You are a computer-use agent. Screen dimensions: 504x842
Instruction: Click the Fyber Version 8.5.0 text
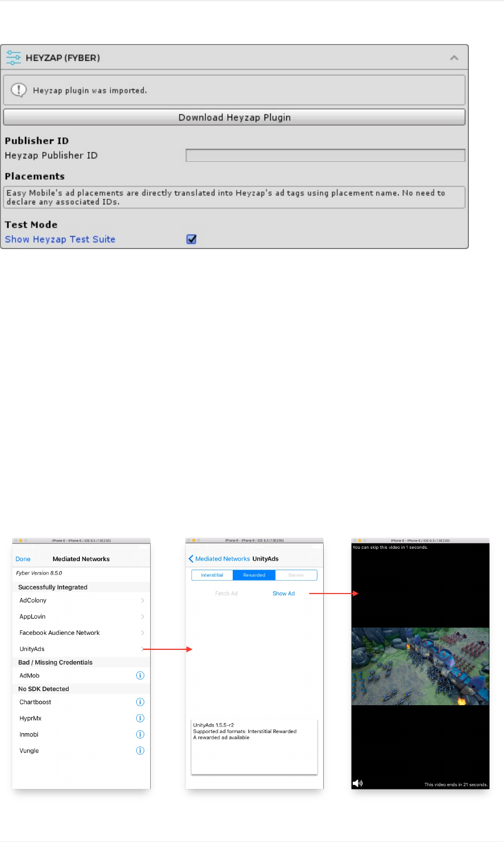pyautogui.click(x=39, y=573)
